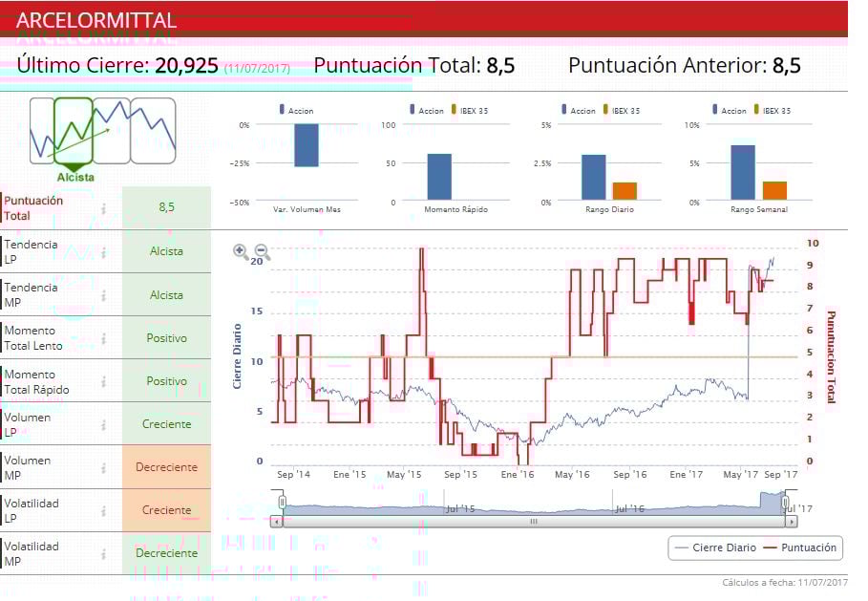Zoom in on the chart with the plus magnifier
868x601 pixels.
[x=241, y=251]
